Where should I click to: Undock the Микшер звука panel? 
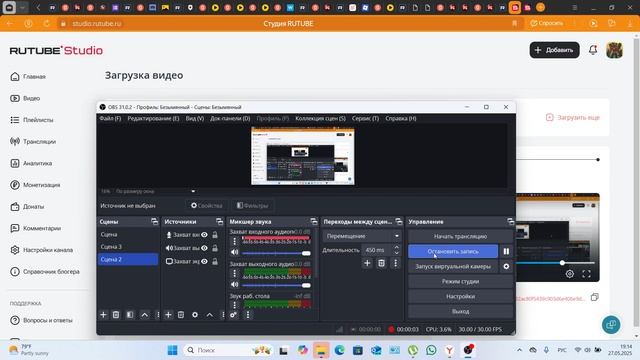313,222
